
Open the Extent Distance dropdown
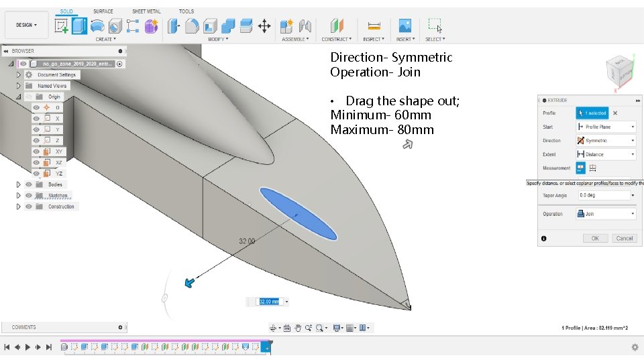point(606,154)
